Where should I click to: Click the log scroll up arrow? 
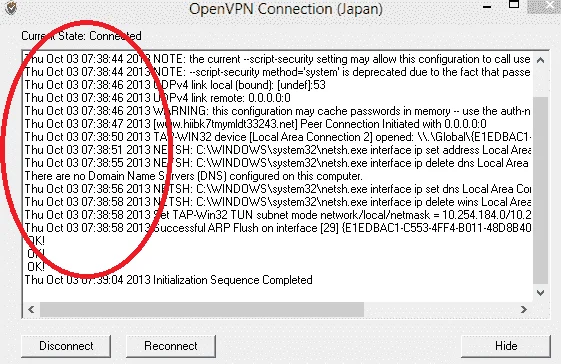pos(541,60)
